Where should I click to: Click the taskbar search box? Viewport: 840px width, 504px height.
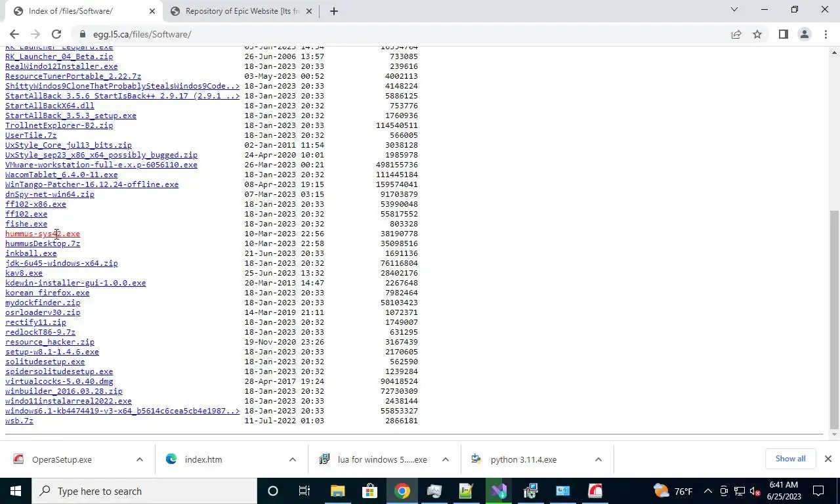pyautogui.click(x=144, y=491)
